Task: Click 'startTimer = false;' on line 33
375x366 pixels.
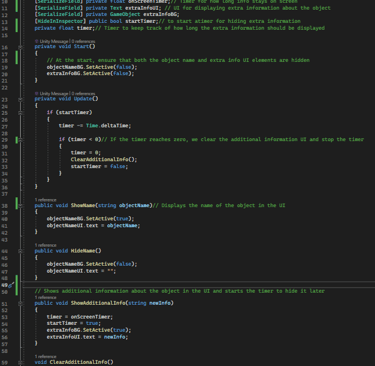Action: pyautogui.click(x=99, y=166)
